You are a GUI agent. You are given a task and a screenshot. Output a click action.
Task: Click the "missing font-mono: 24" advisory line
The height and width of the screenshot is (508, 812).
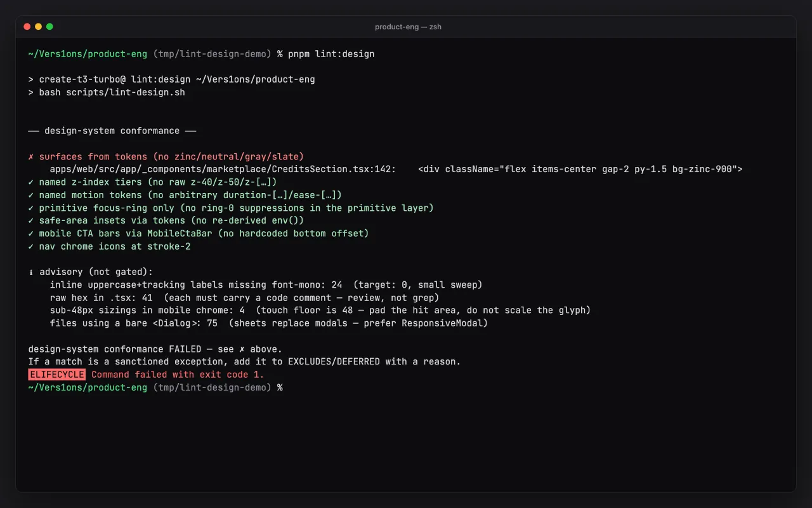(x=266, y=284)
